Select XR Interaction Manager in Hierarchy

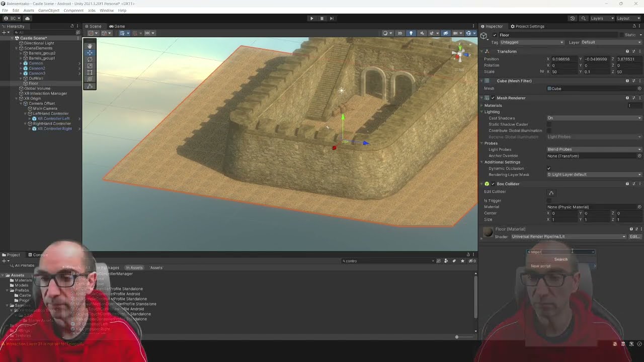[x=45, y=94]
